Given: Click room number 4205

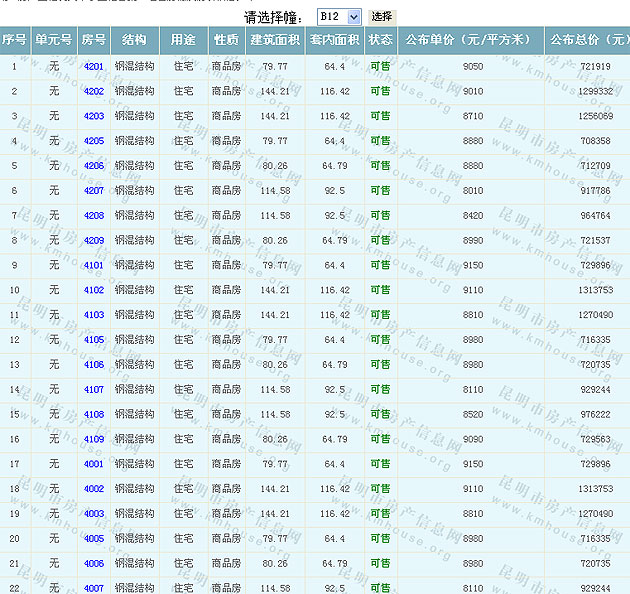Looking at the screenshot, I should click(x=94, y=142).
